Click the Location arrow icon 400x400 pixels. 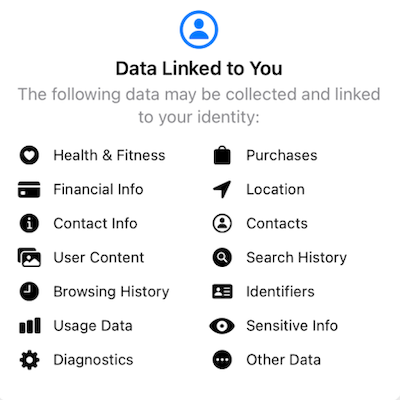[x=222, y=189]
